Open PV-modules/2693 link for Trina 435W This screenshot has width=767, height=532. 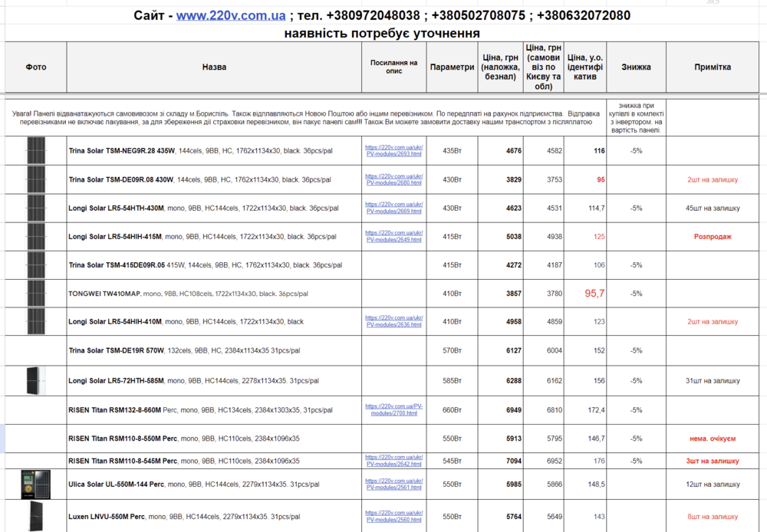(x=393, y=150)
